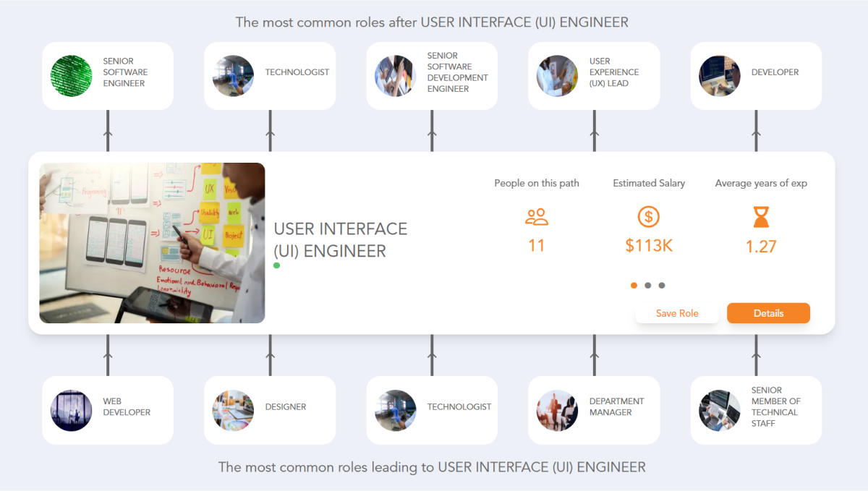Select the middle pagination dot indicator
This screenshot has height=491, width=868.
point(647,285)
